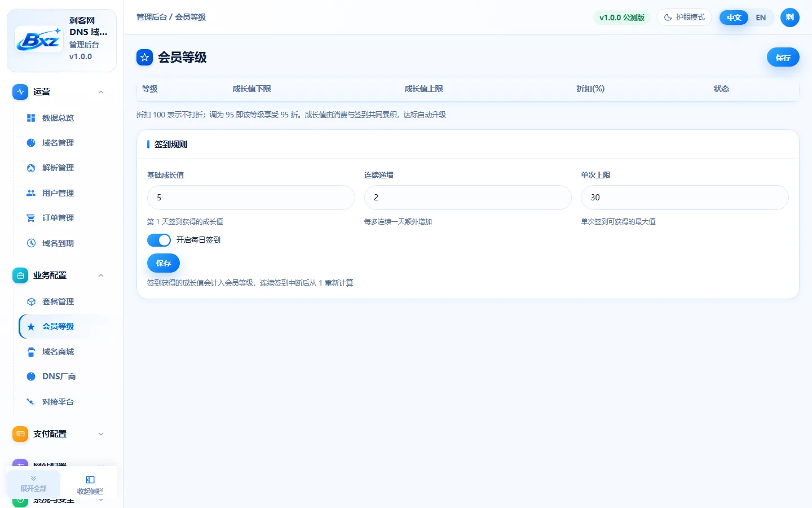Click the 管理后台 breadcrumb link
812x508 pixels.
click(x=152, y=17)
